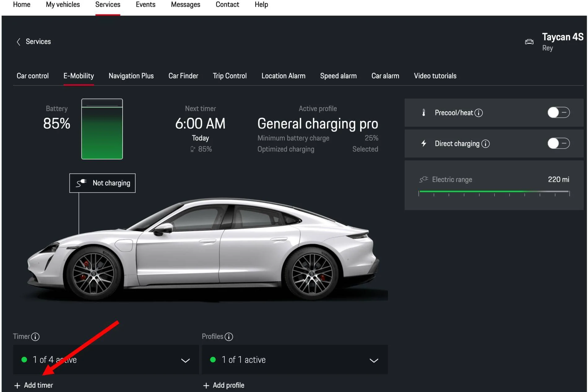588x392 pixels.
Task: Enable the Direct charging switch
Action: pyautogui.click(x=558, y=143)
